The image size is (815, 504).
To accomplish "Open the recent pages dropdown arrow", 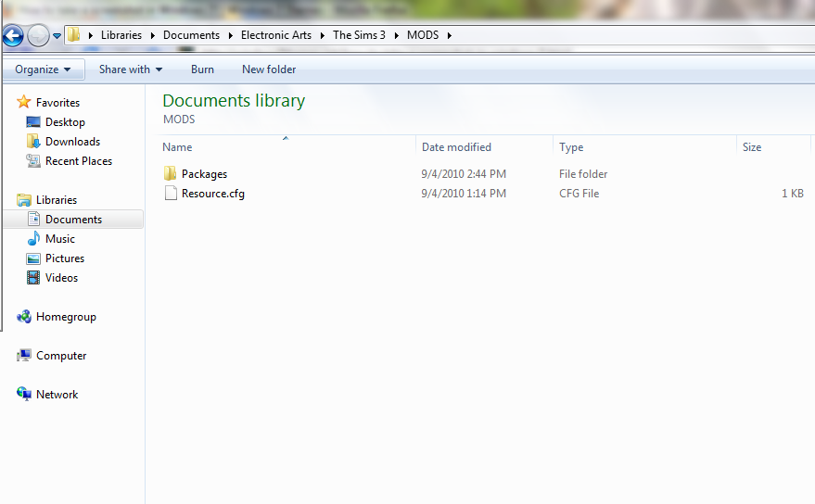I will pos(57,36).
